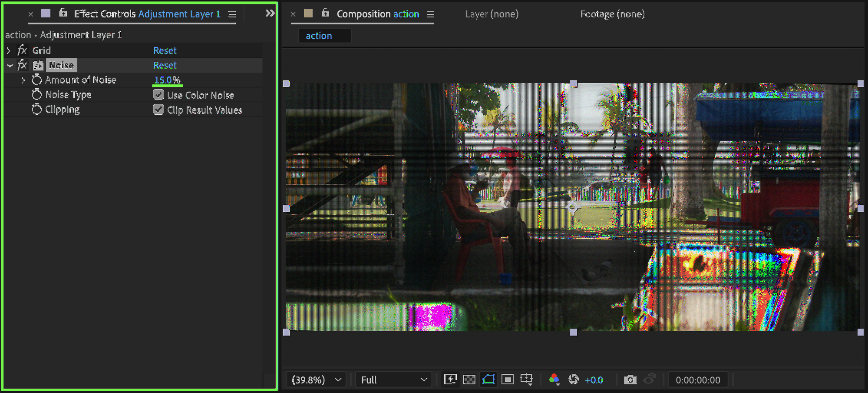The image size is (868, 393).
Task: Toggle Grid effect fx switch
Action: (x=22, y=50)
